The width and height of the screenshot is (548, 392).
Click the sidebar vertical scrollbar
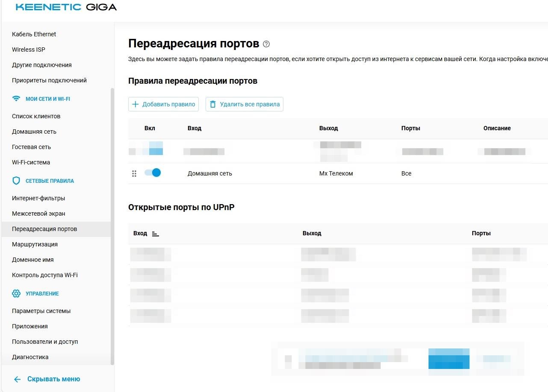pyautogui.click(x=112, y=226)
